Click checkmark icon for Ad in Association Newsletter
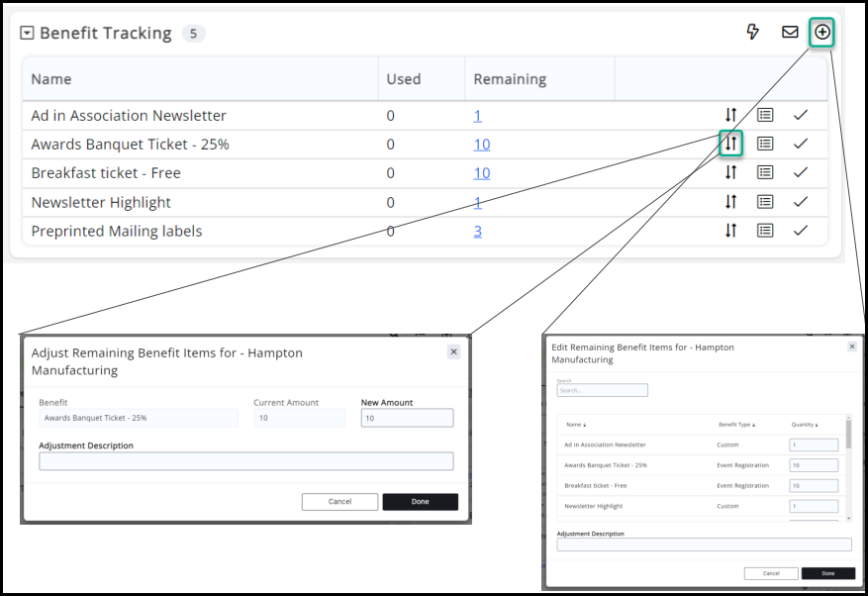Viewport: 868px width, 596px height. click(x=801, y=115)
